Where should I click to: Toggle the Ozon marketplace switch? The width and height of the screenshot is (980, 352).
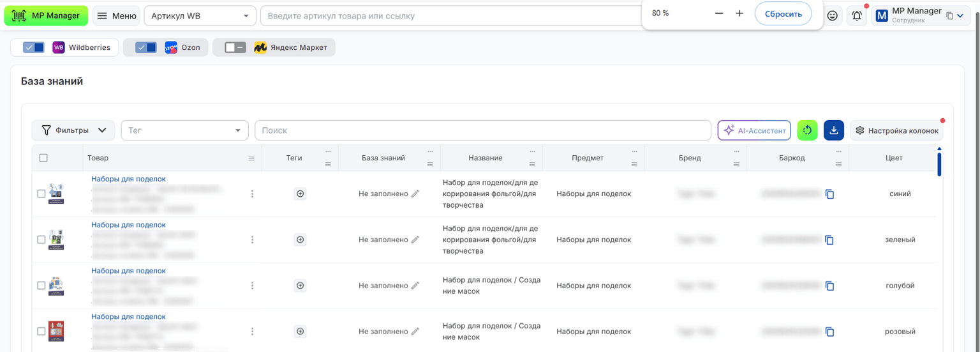click(x=146, y=47)
